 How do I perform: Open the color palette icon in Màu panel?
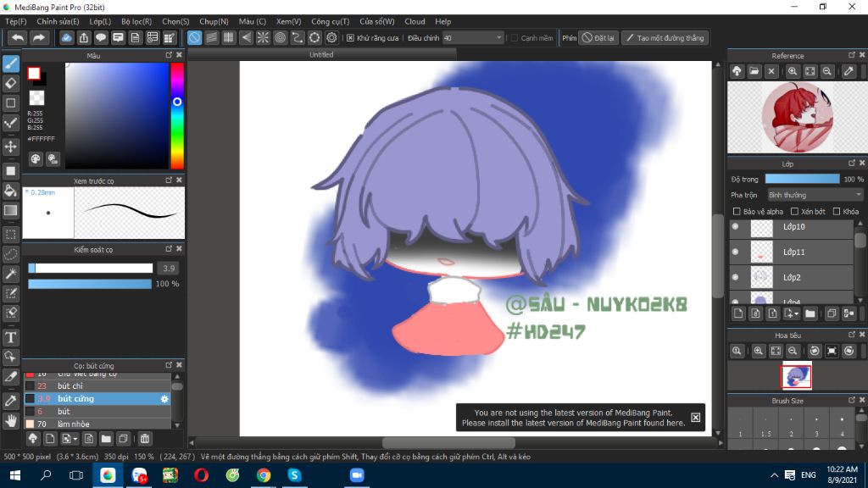pos(36,159)
